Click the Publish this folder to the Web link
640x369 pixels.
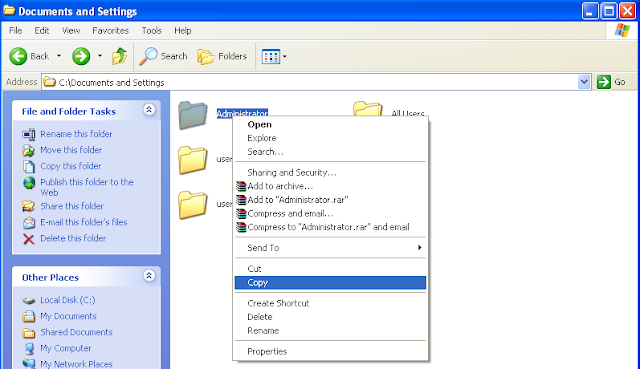87,187
